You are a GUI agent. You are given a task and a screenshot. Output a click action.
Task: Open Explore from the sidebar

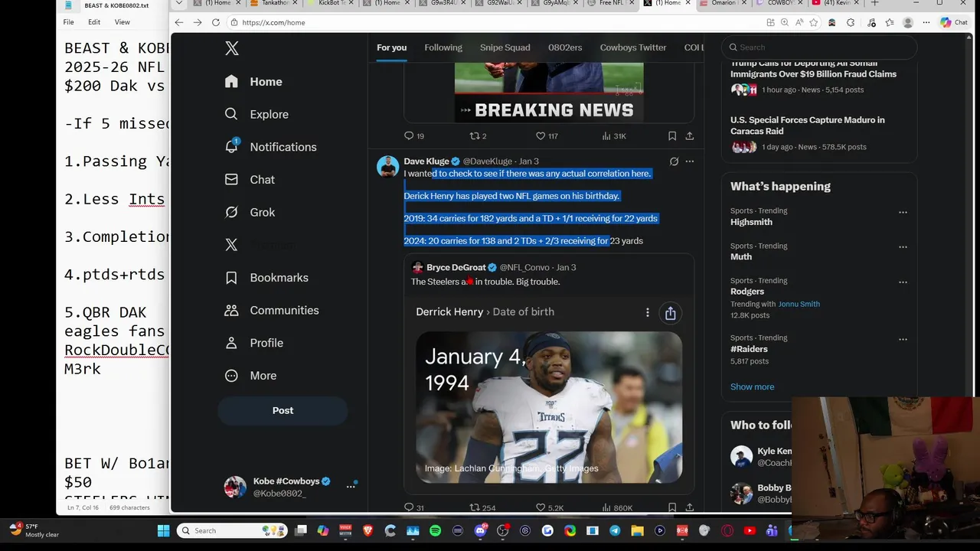256,114
